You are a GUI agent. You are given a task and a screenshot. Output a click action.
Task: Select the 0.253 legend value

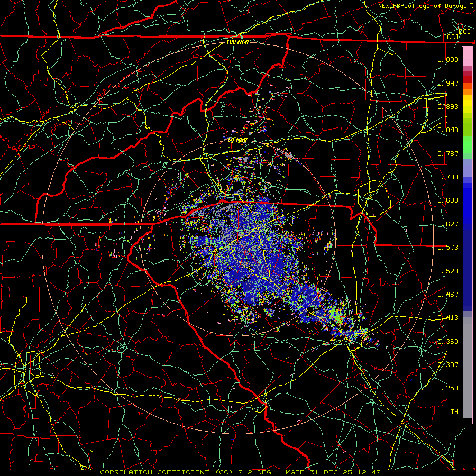pos(448,388)
